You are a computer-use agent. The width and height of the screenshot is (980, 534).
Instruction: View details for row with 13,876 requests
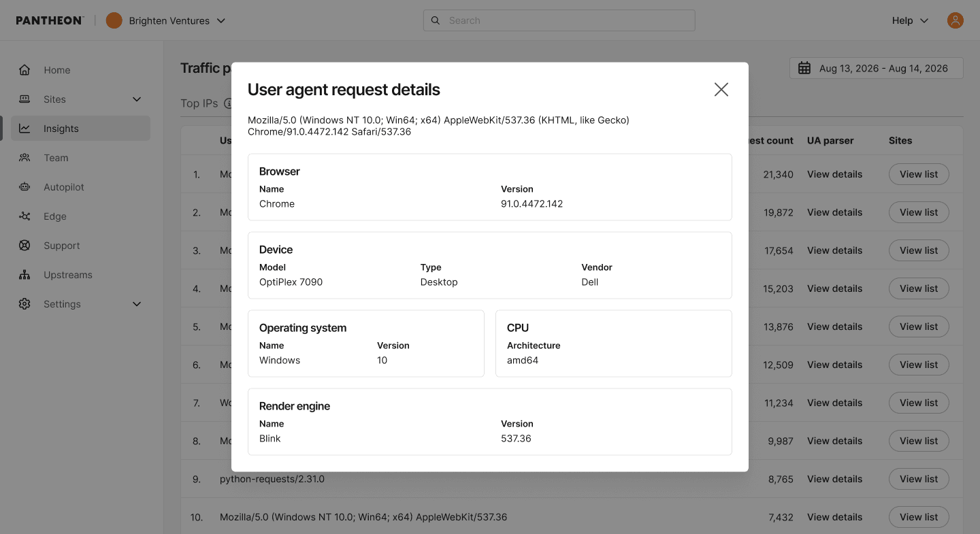tap(834, 327)
